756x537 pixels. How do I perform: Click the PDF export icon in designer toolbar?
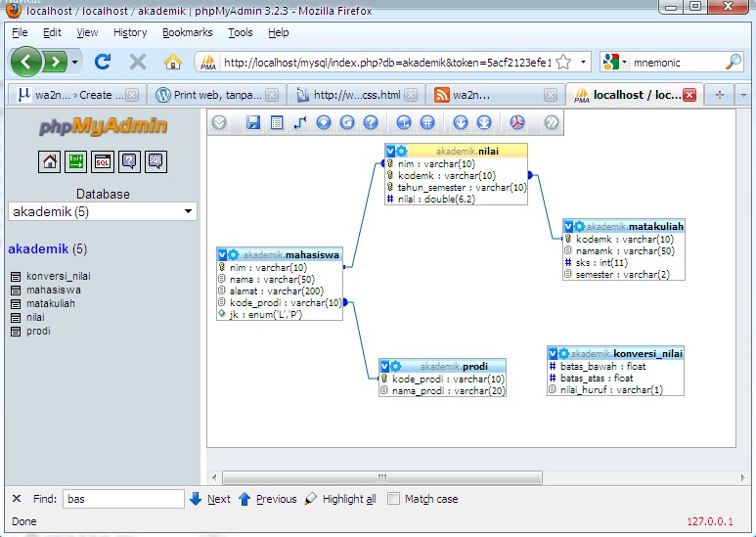coord(517,122)
